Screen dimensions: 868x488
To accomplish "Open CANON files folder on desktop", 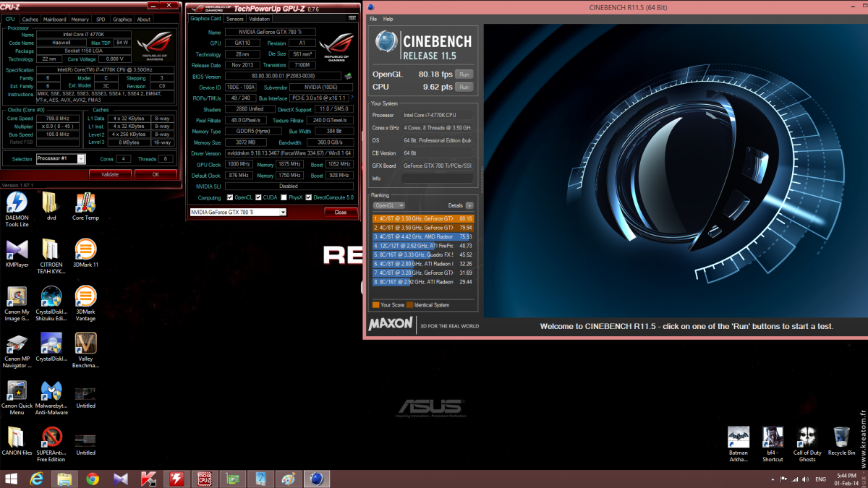I will 17,442.
